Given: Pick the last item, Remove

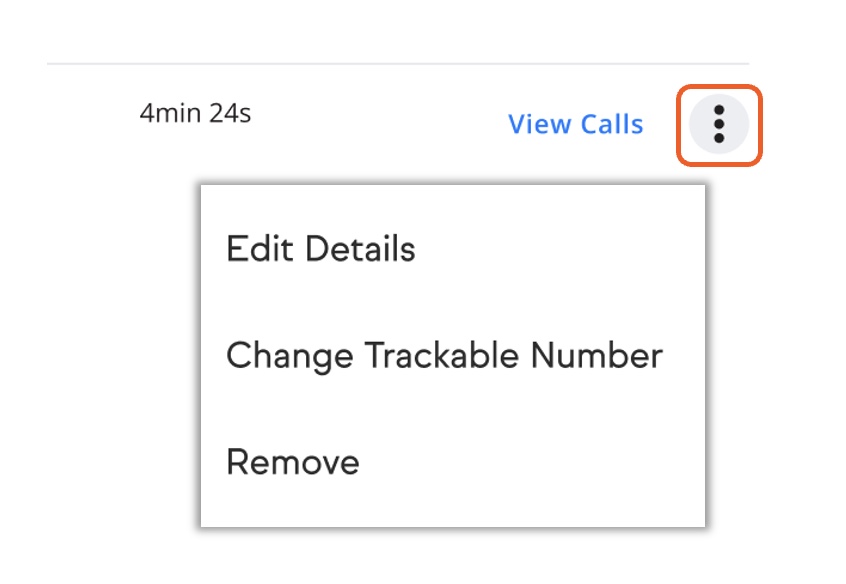Looking at the screenshot, I should [292, 462].
